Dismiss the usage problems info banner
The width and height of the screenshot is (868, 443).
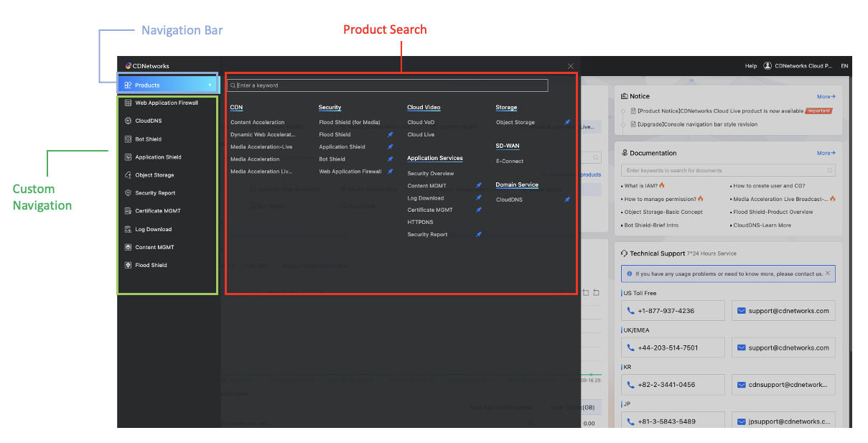(x=827, y=273)
